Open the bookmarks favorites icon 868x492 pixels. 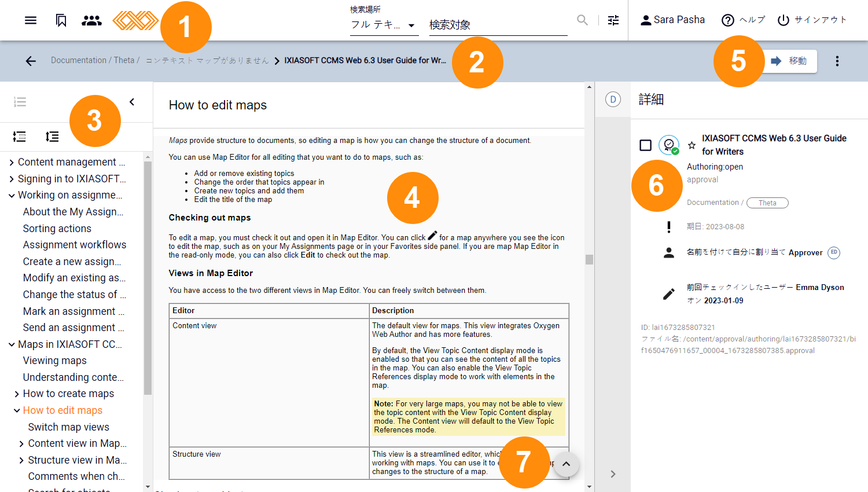(61, 20)
